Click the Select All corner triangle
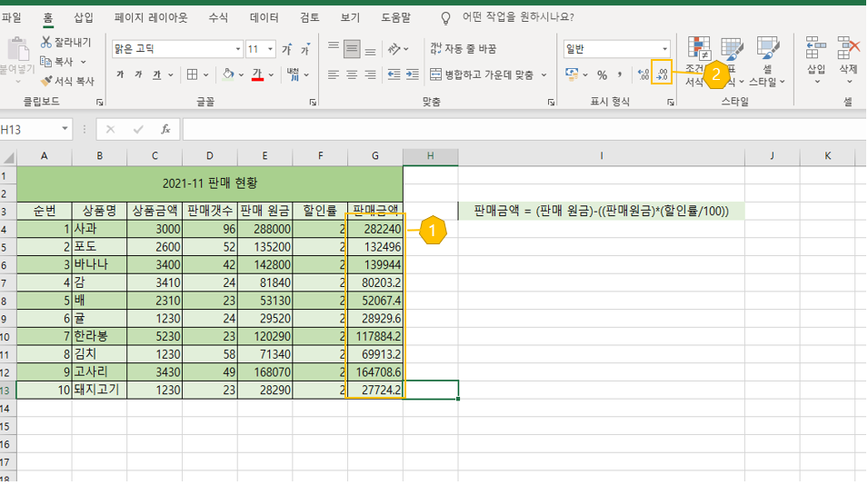The image size is (868, 485). coord(8,158)
